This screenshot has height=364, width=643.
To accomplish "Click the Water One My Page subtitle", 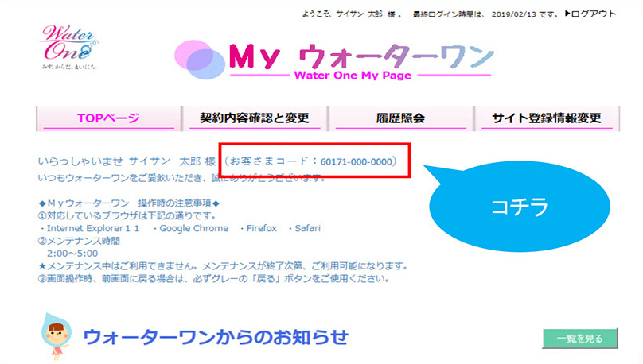I will [353, 76].
